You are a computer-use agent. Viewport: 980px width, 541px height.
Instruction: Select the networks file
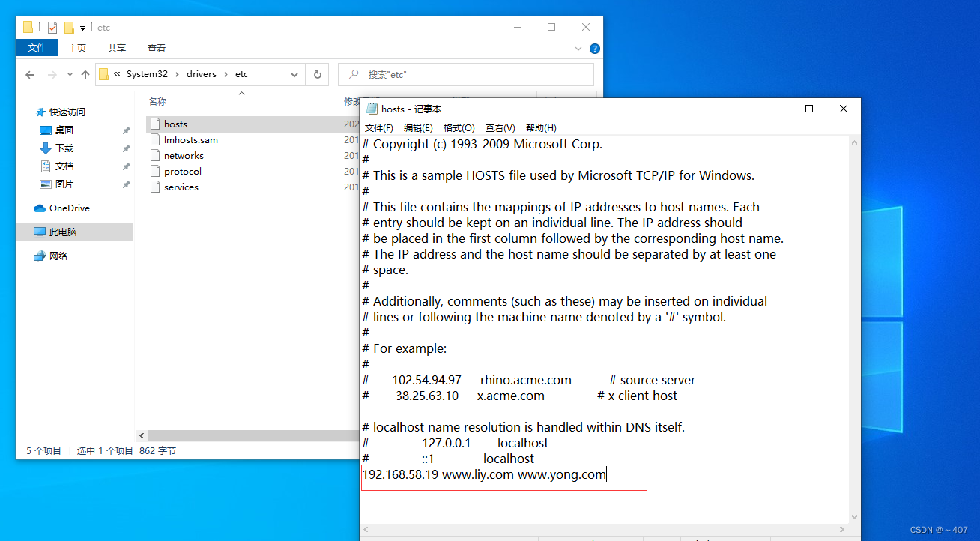pyautogui.click(x=184, y=156)
